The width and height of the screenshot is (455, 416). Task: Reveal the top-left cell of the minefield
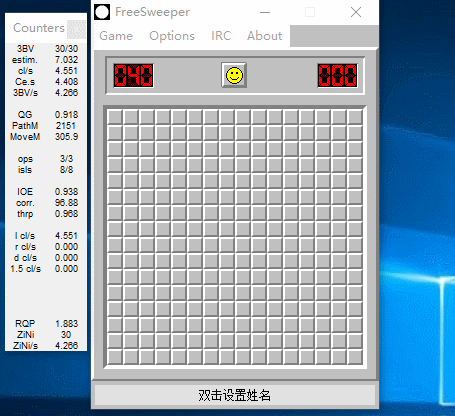115,117
